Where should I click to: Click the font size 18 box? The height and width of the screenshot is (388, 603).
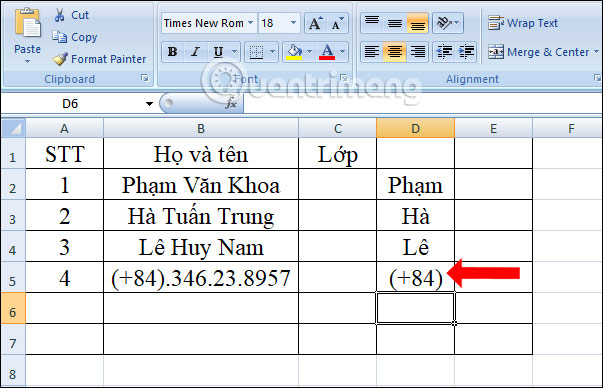(x=274, y=23)
